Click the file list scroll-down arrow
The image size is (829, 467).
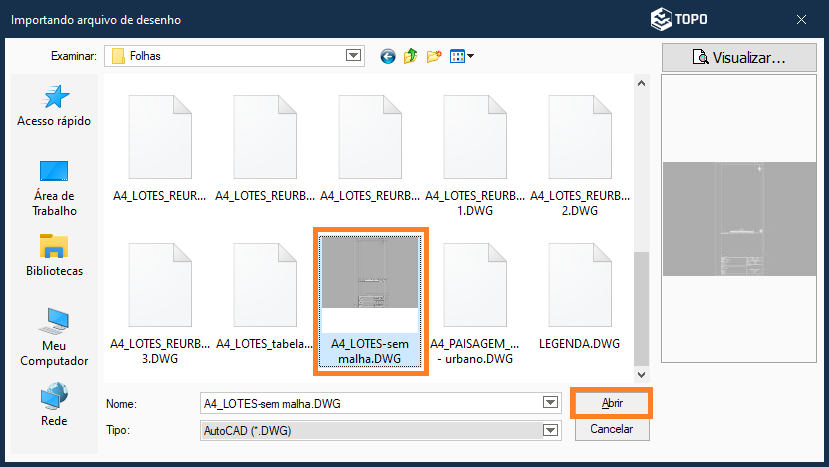click(x=642, y=378)
